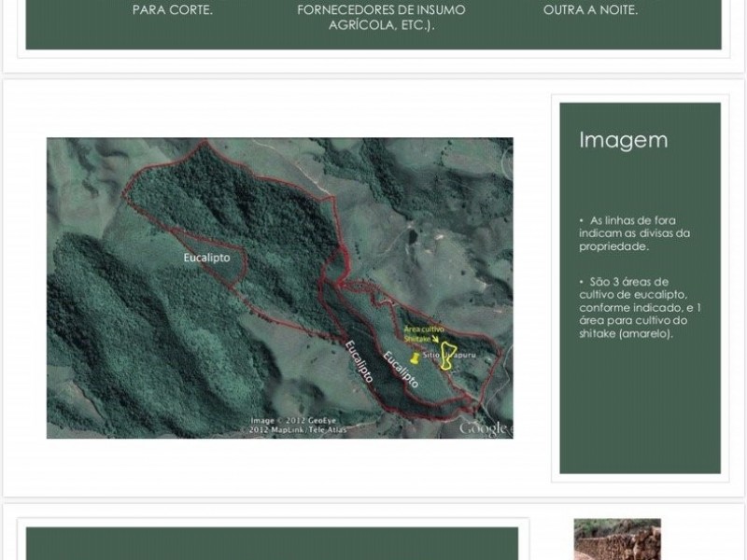Click the upper-left Eucalipto label on map

[206, 258]
